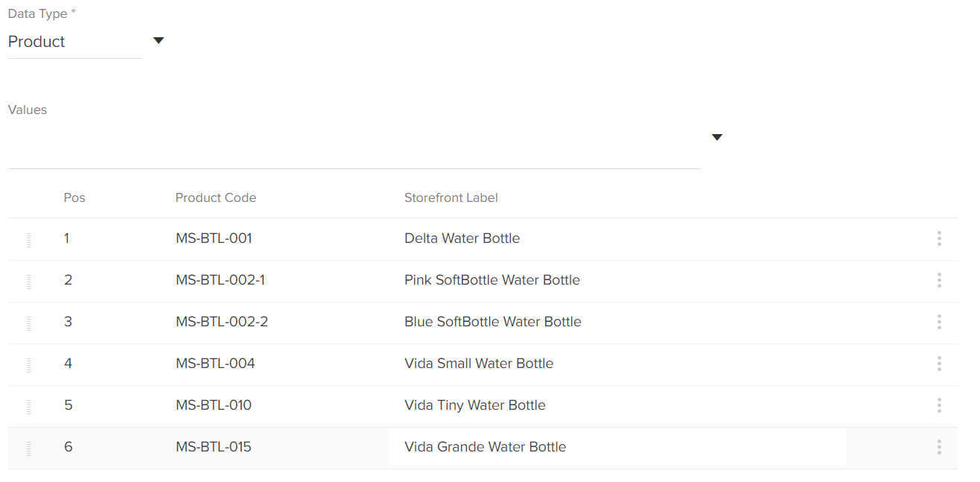Select the Vida Grande Water Bottle label

(486, 446)
